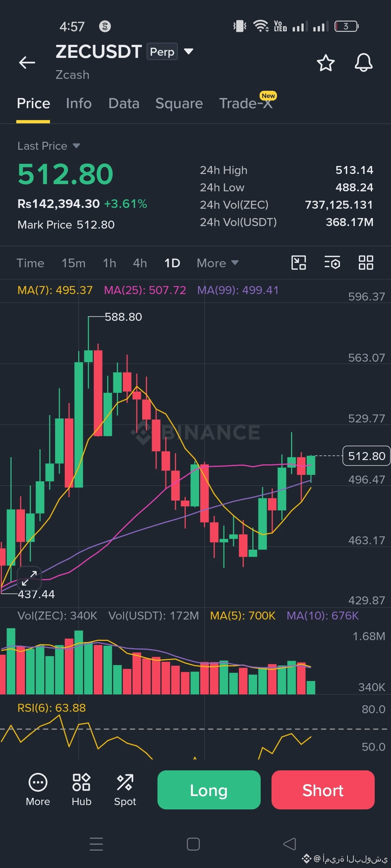
Task: Tap the 24h High value 513.14
Action: coord(354,170)
